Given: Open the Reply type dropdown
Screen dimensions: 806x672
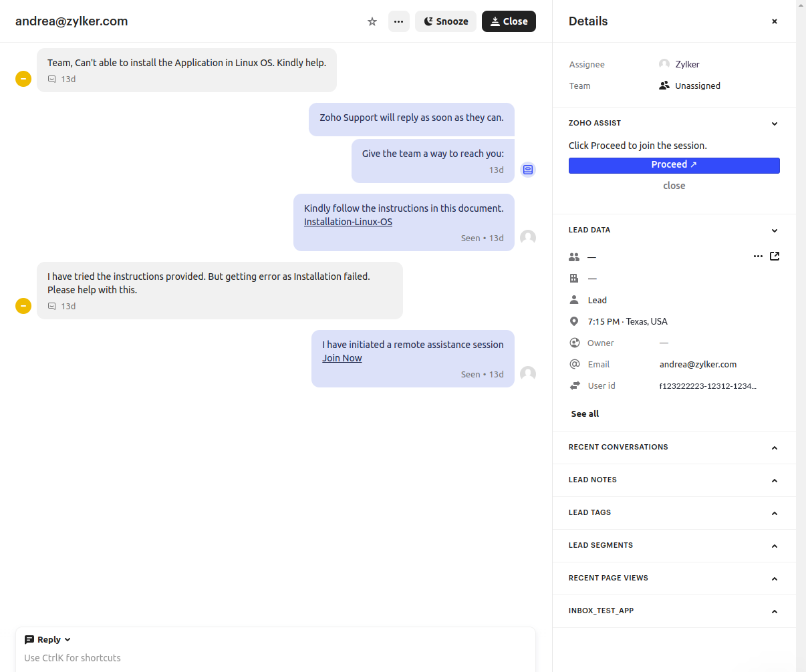Looking at the screenshot, I should pos(48,640).
